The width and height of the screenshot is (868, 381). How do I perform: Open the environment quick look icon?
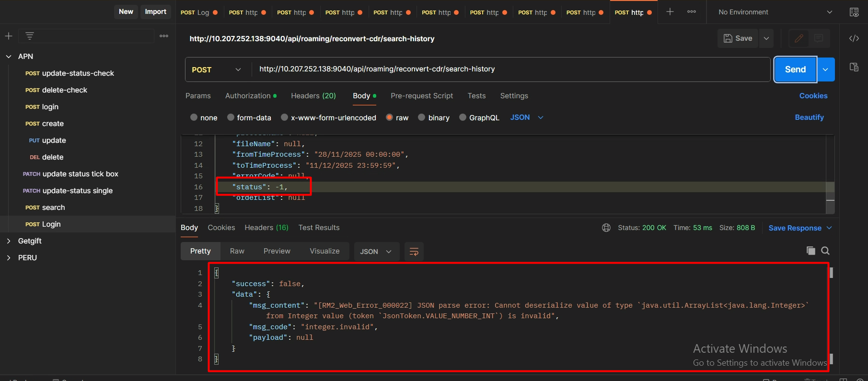point(854,12)
